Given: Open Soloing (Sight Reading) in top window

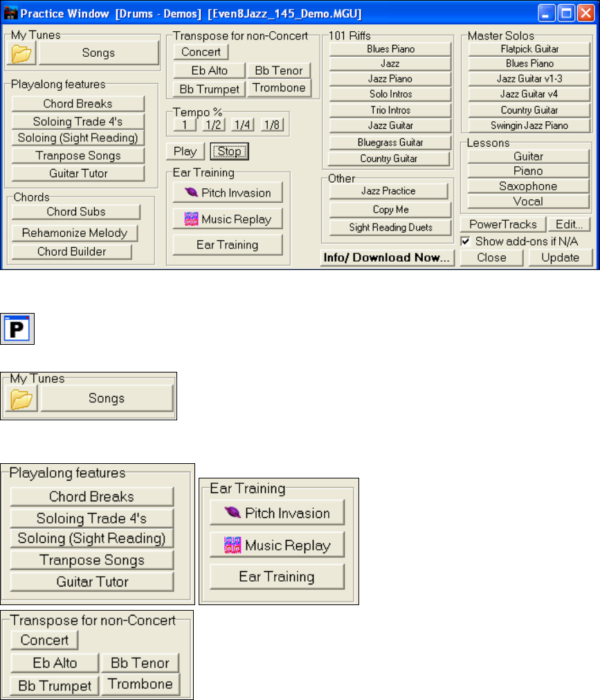Looking at the screenshot, I should [78, 138].
